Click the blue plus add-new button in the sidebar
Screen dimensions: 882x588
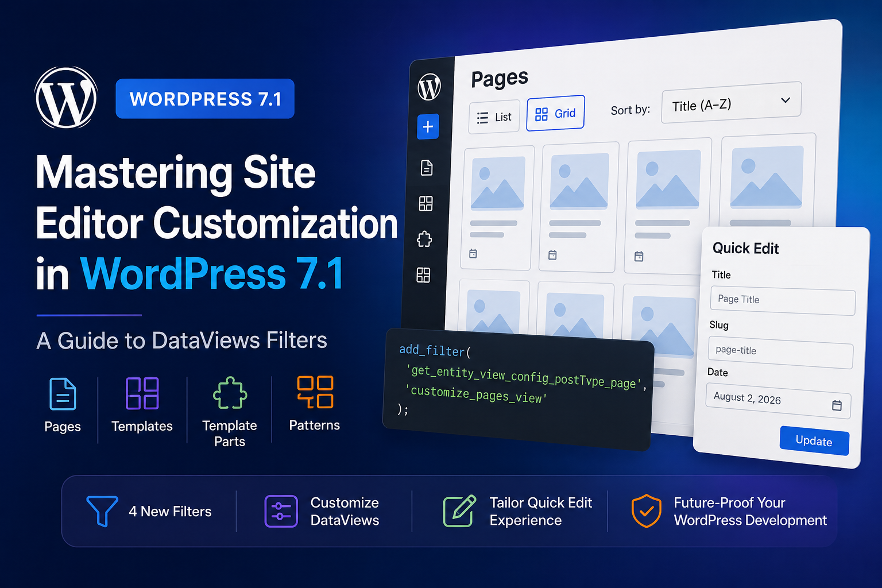click(x=428, y=126)
